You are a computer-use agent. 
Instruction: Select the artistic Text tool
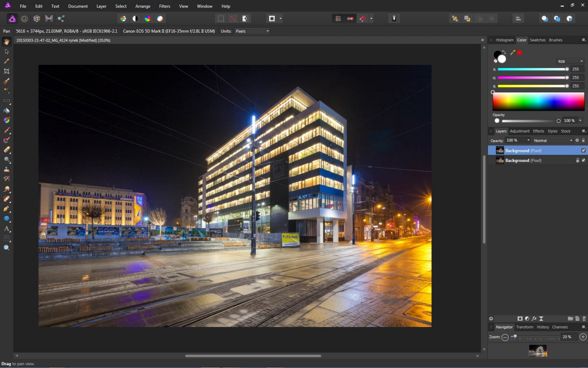click(6, 229)
